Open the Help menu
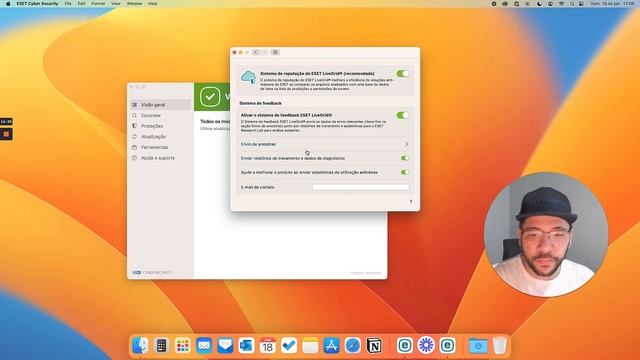 click(153, 4)
